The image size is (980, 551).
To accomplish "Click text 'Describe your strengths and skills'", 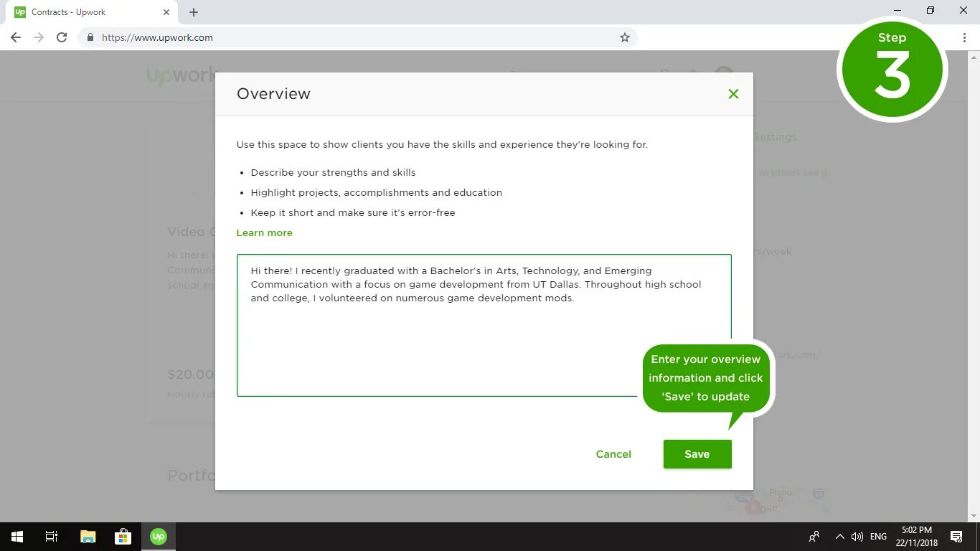I will pyautogui.click(x=333, y=172).
